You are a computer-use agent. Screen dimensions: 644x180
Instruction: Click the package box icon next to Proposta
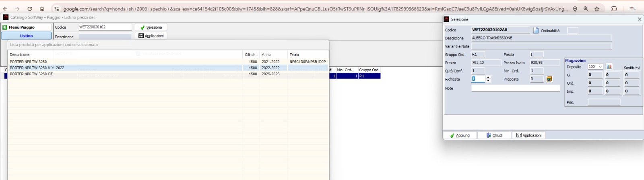tap(549, 79)
